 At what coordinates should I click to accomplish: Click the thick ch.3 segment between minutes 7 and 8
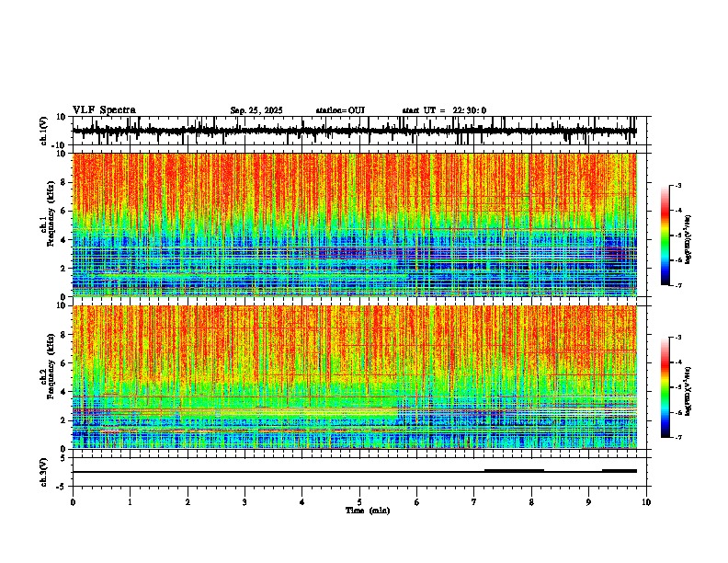pyautogui.click(x=515, y=471)
